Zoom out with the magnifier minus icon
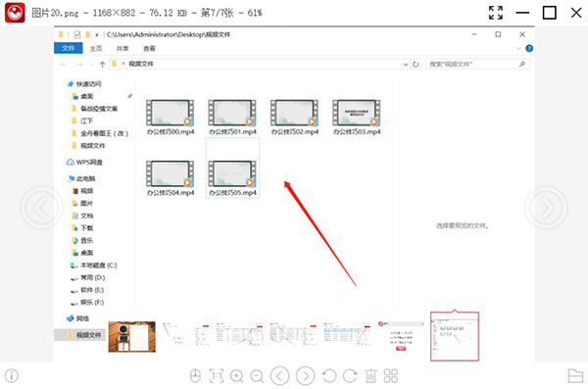The width and height of the screenshot is (588, 389). pos(257,375)
